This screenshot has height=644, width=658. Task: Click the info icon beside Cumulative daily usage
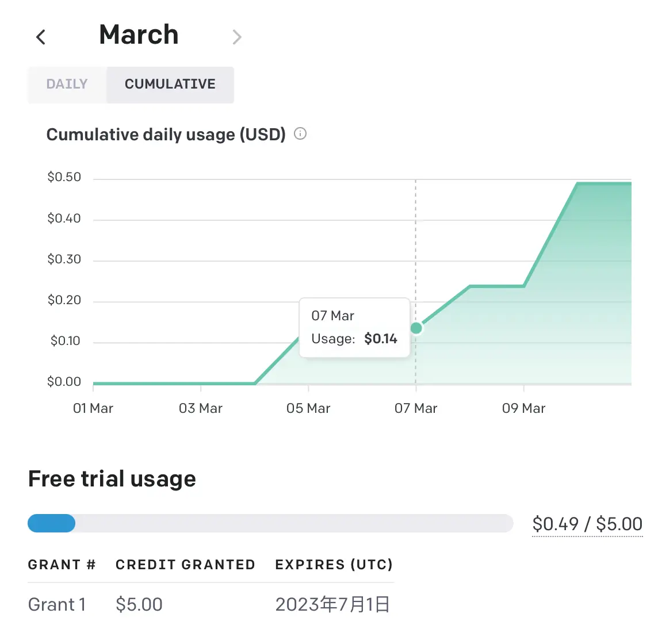pos(300,134)
